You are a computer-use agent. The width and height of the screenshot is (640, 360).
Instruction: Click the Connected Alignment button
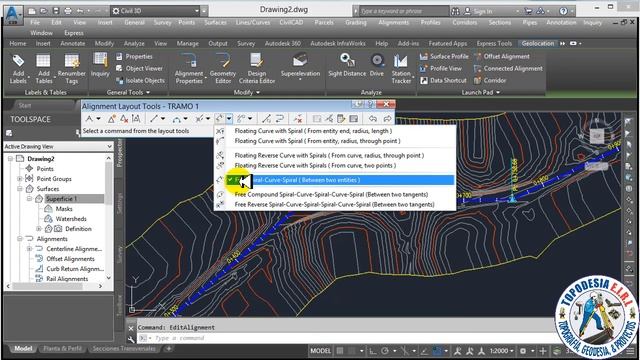508,68
